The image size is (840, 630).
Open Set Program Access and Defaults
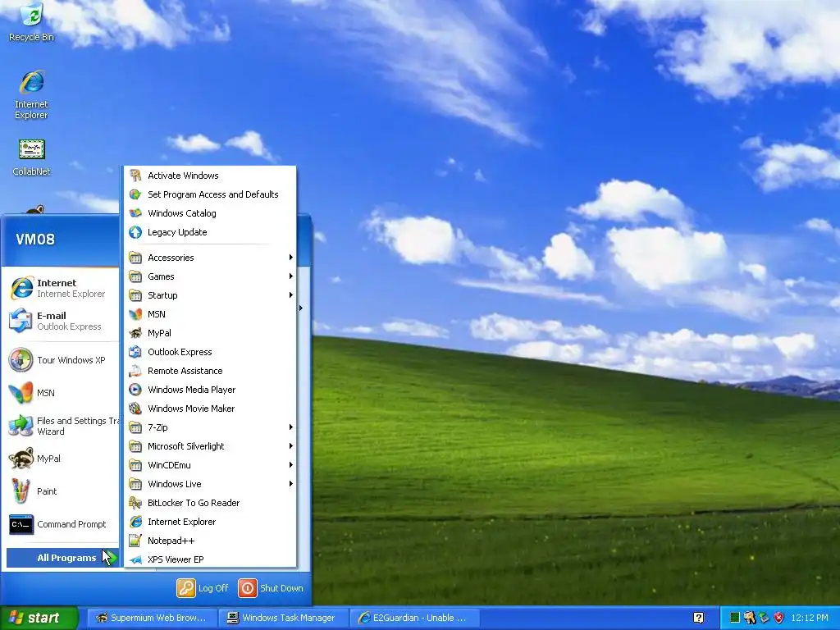[x=210, y=194]
